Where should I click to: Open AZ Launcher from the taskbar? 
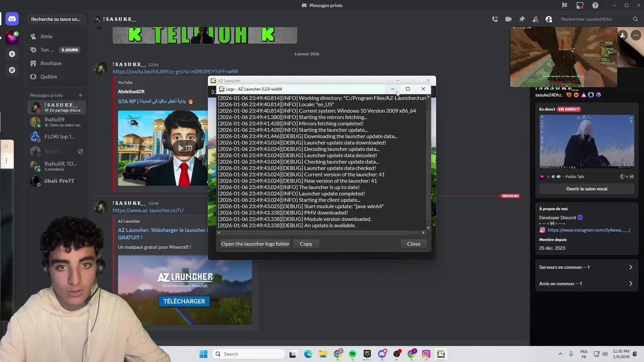pyautogui.click(x=441, y=354)
